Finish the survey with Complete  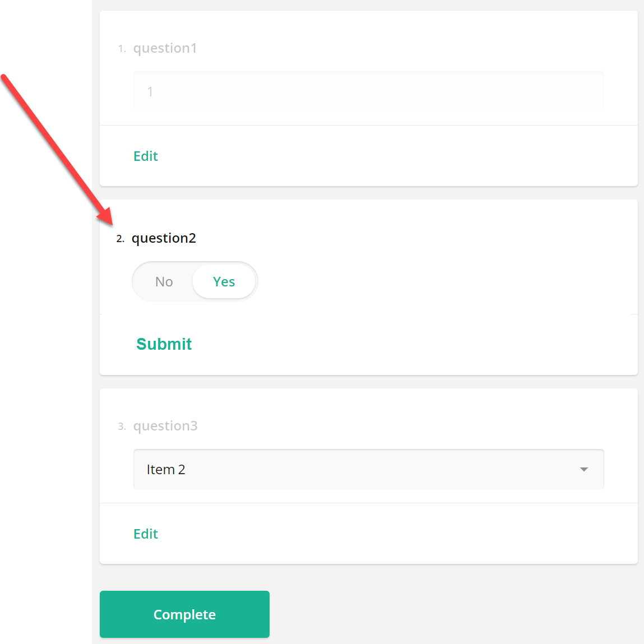point(184,614)
